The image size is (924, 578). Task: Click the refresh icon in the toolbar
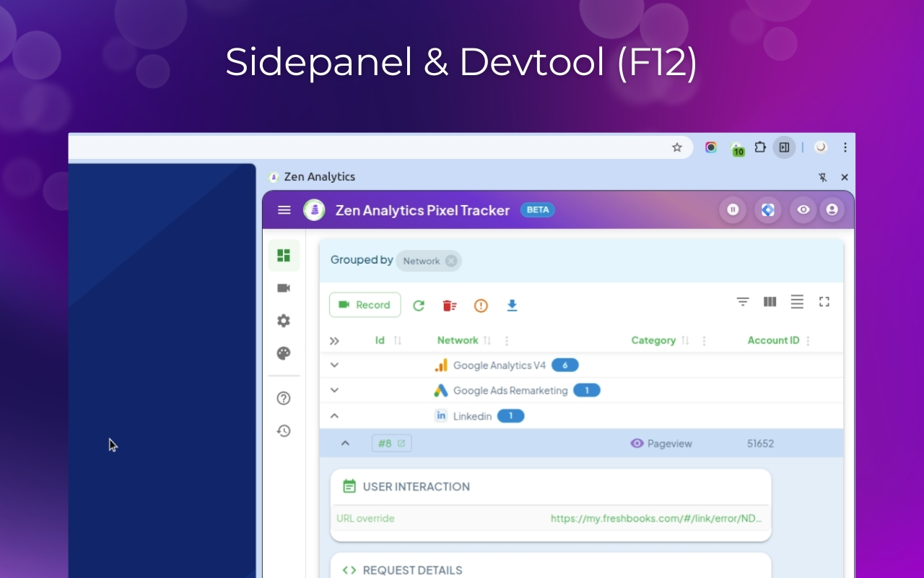click(419, 305)
